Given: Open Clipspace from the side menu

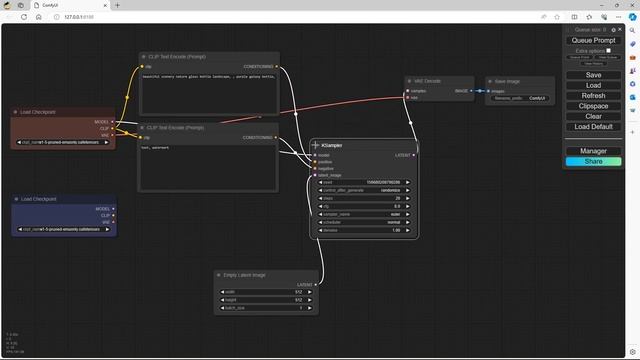Looking at the screenshot, I should pyautogui.click(x=593, y=106).
